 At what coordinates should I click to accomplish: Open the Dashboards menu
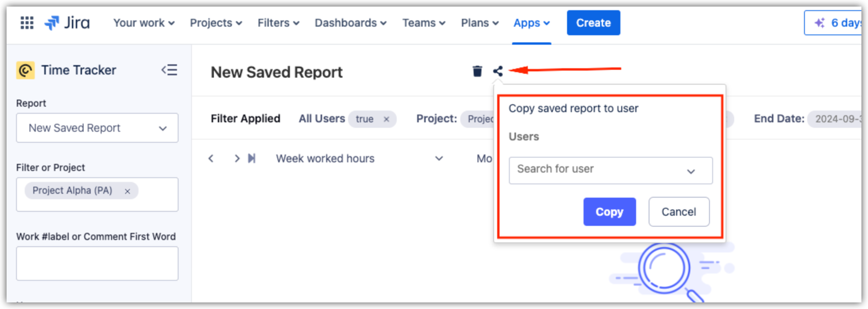[350, 23]
